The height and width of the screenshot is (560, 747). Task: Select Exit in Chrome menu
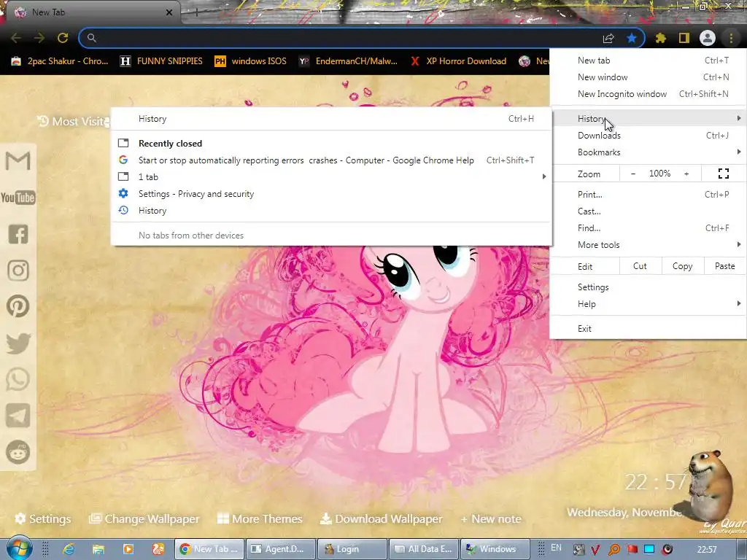pos(648,329)
